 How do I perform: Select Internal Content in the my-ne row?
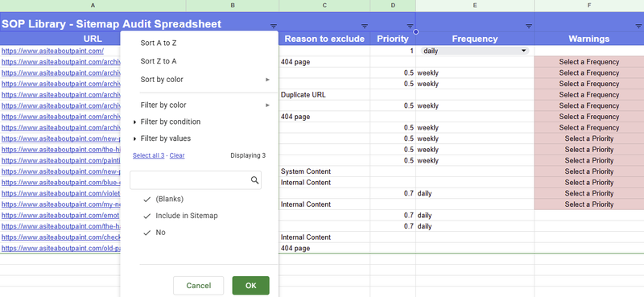tap(324, 204)
